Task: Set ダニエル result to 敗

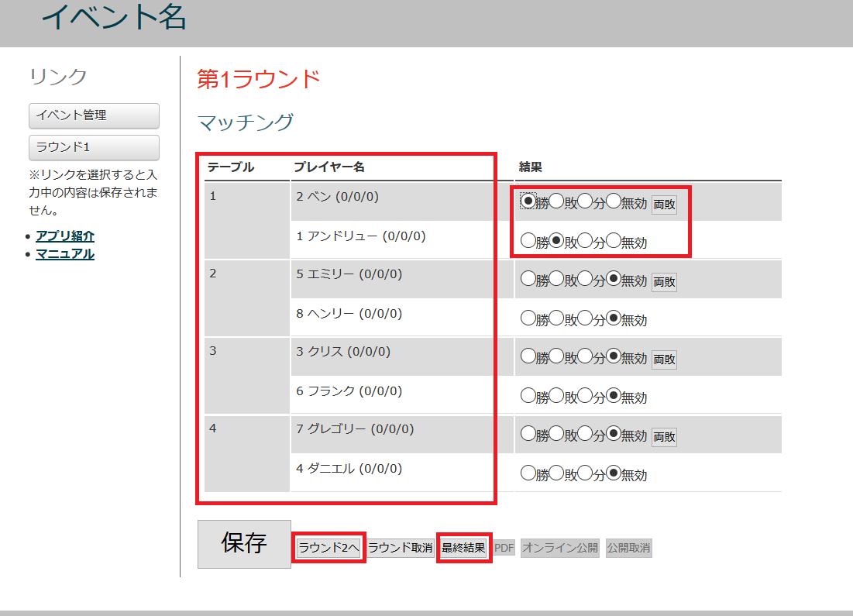Action: coord(556,473)
